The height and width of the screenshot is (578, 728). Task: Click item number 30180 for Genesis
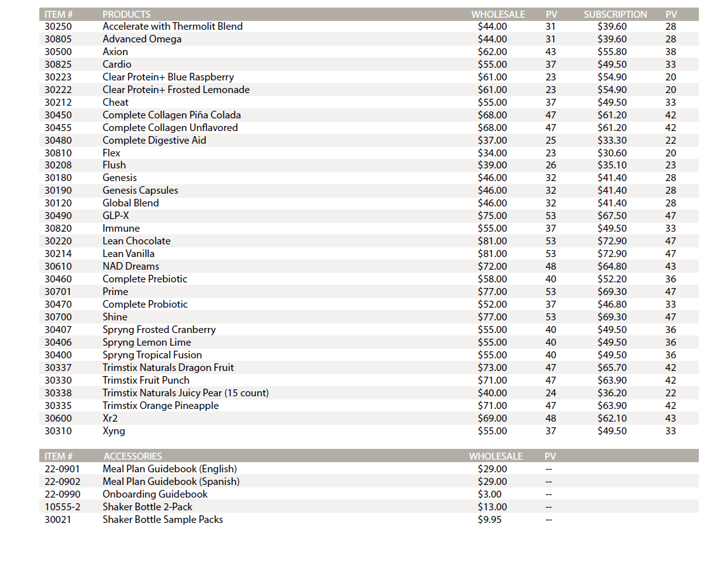(x=58, y=178)
